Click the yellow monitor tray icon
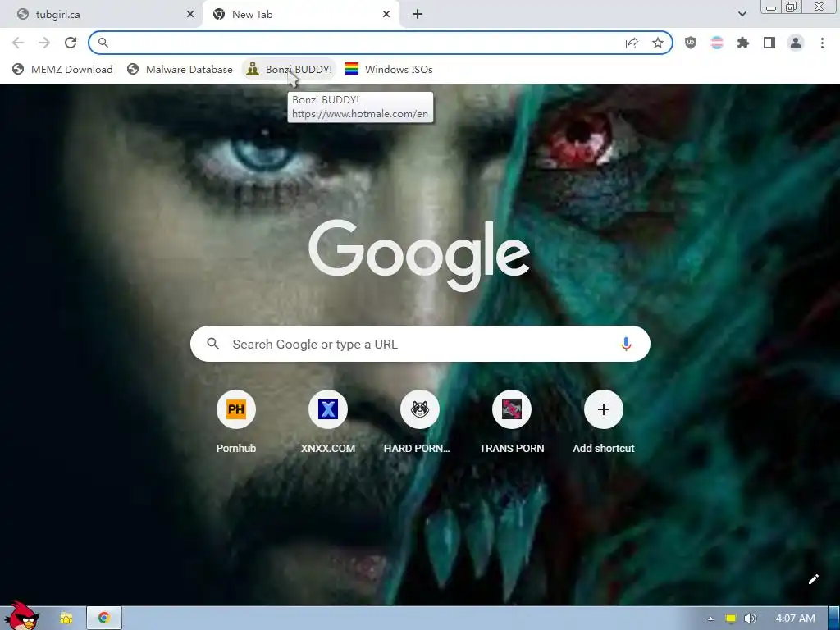The width and height of the screenshot is (840, 630). (x=731, y=619)
